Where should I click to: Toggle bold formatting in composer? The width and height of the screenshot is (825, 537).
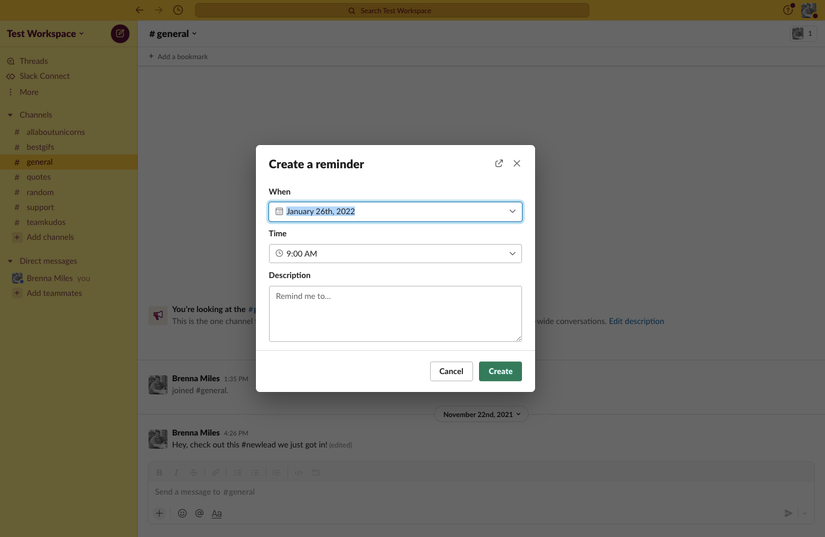(x=159, y=472)
